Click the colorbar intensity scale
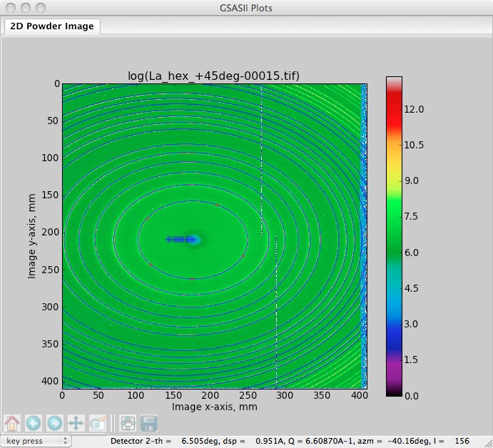The height and width of the screenshot is (448, 493). 394,236
